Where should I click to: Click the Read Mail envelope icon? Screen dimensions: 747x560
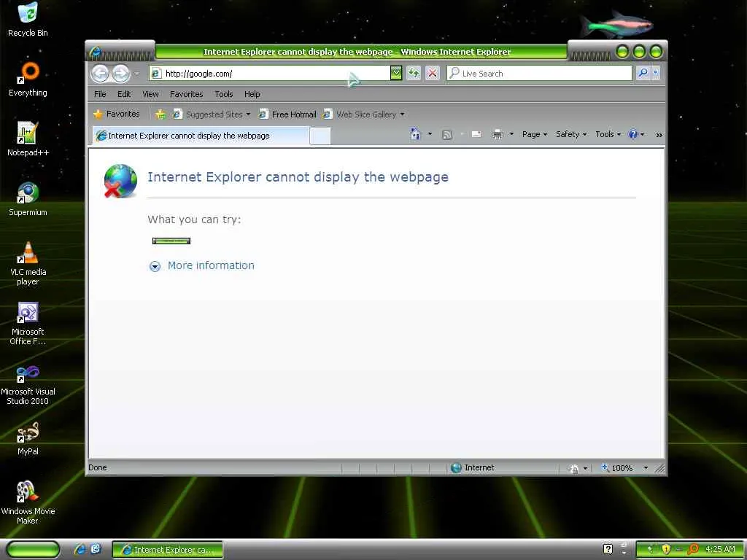[476, 135]
